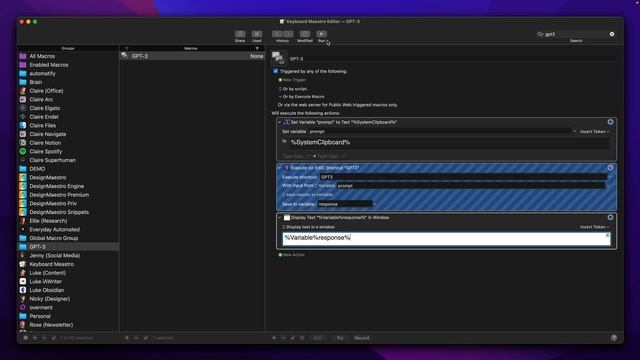Click the minus button under actions pane
The image size is (640, 360).
click(x=283, y=338)
